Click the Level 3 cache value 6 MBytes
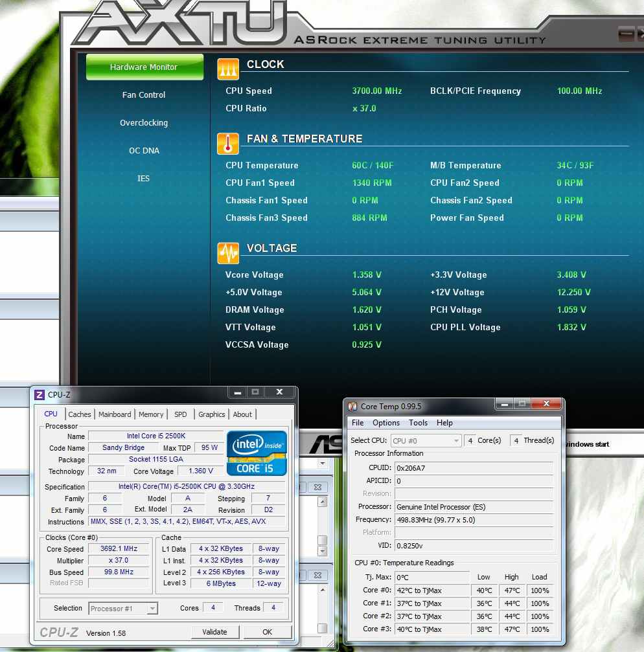 click(221, 583)
